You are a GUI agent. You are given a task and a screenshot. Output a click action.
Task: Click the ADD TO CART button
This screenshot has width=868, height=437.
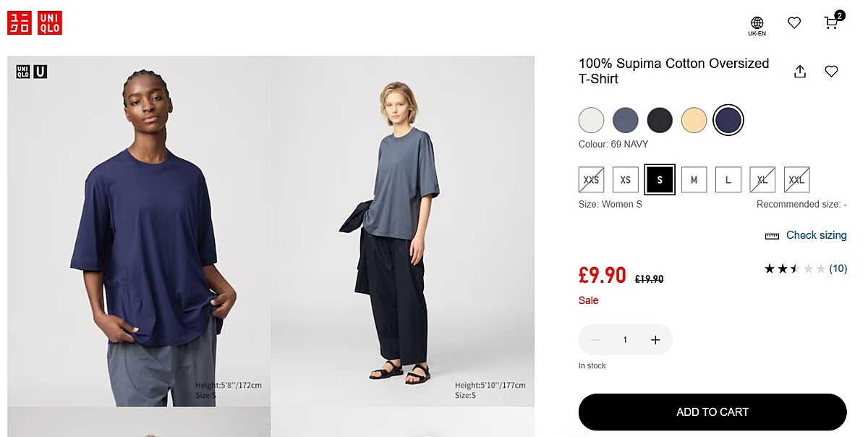(712, 412)
